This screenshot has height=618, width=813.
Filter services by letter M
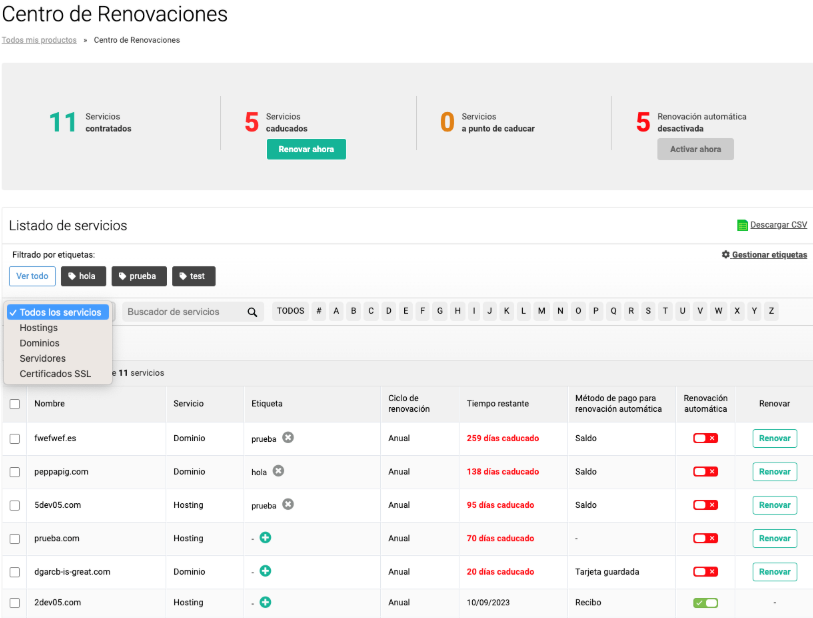541,311
